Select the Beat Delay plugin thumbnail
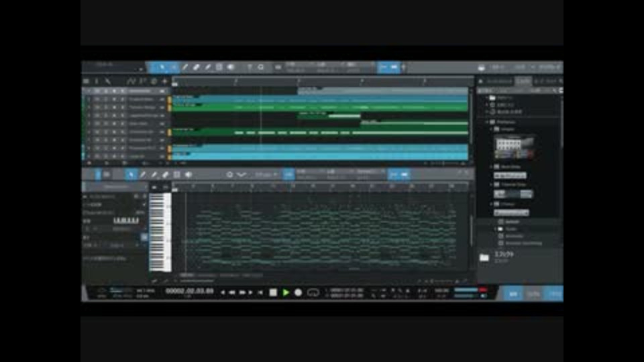 pos(510,176)
